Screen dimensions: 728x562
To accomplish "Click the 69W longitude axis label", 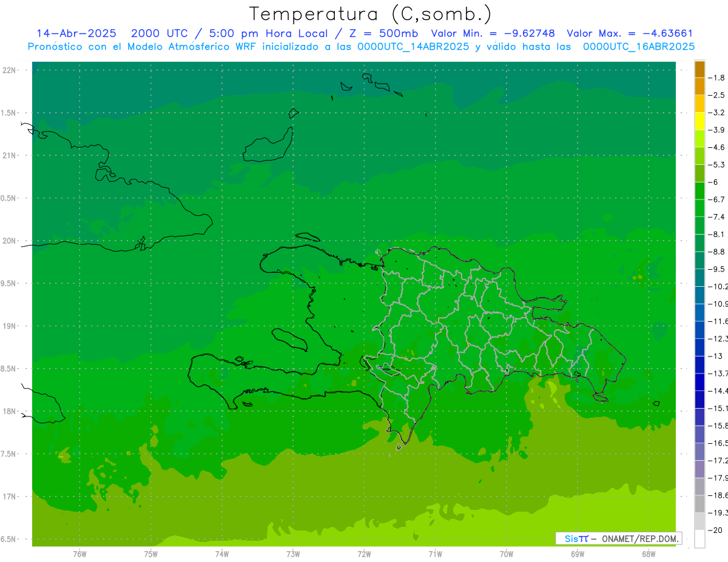I will [577, 554].
